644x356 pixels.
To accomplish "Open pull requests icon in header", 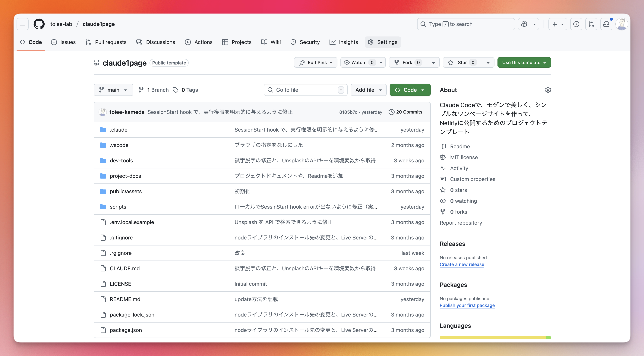I will click(591, 24).
